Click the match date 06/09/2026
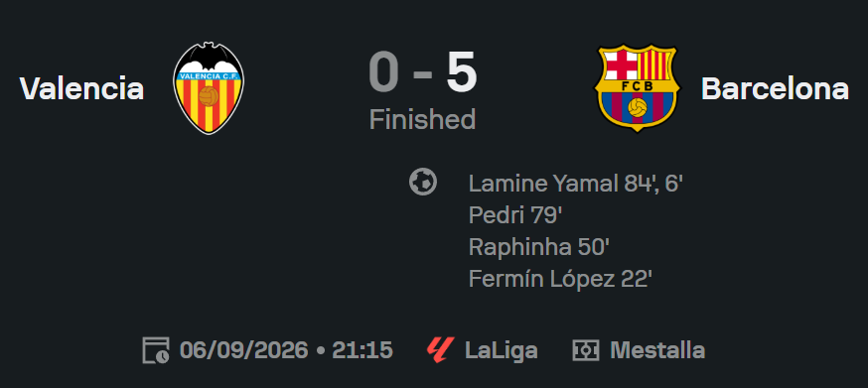This screenshot has width=868, height=388. click(x=243, y=350)
